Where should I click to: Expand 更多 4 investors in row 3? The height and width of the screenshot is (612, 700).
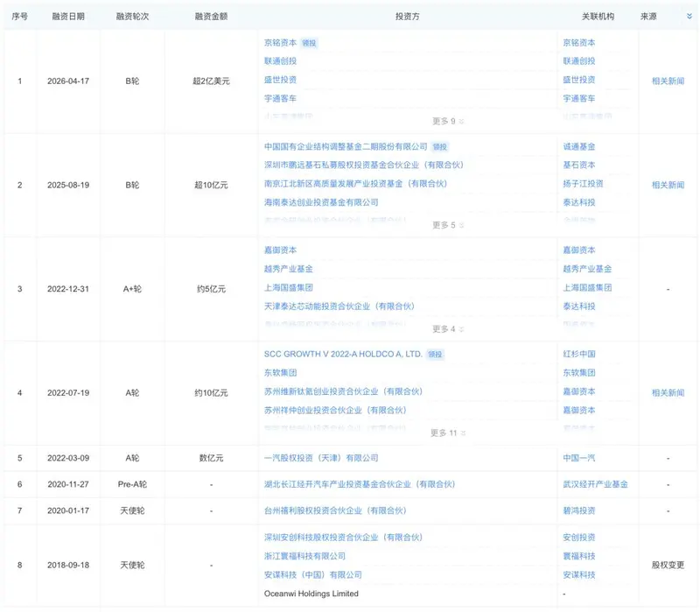click(x=448, y=329)
